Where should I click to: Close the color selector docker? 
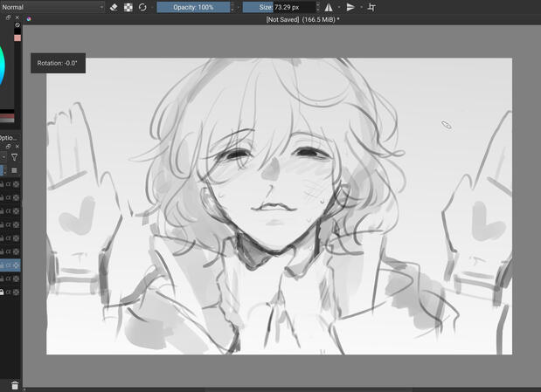pyautogui.click(x=17, y=17)
